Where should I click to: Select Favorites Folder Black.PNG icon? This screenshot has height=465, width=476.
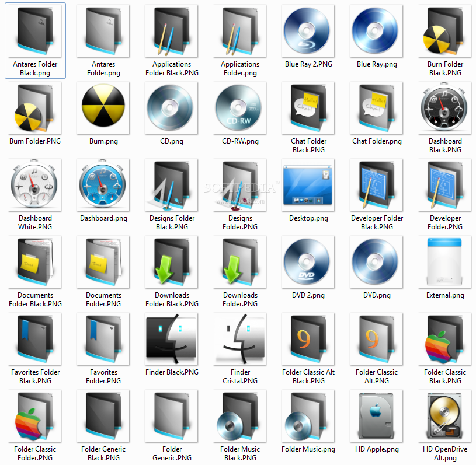[x=35, y=339]
